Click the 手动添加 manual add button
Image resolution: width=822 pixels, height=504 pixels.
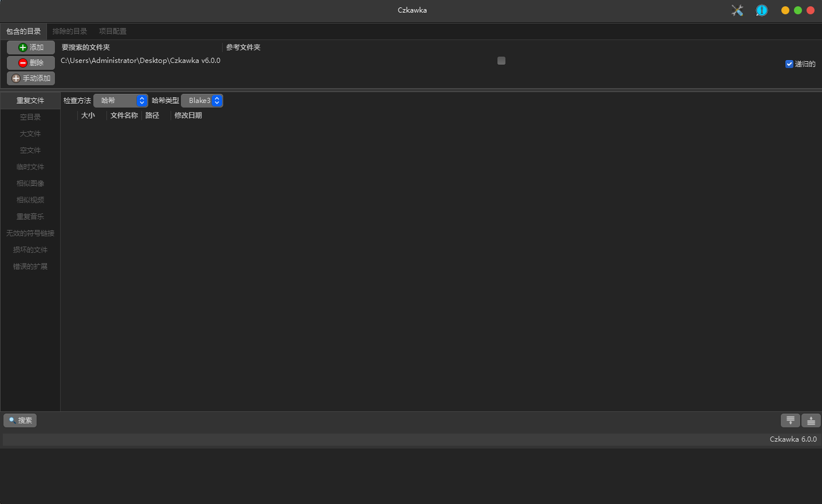tap(31, 78)
